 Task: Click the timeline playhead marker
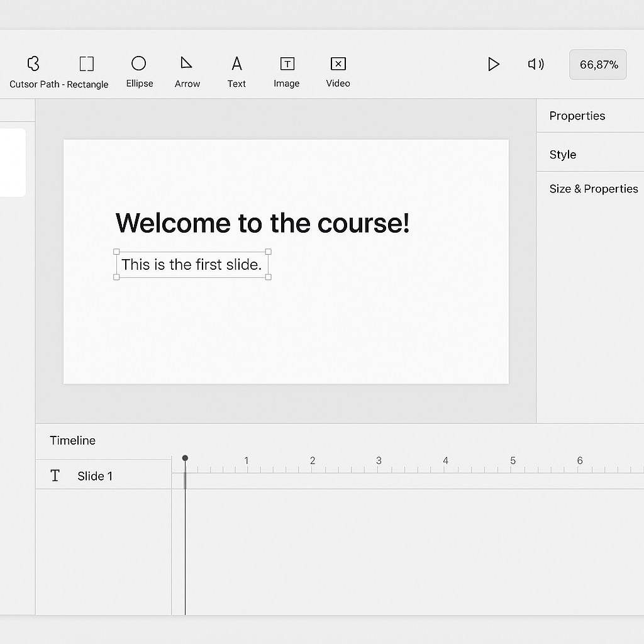[x=185, y=458]
